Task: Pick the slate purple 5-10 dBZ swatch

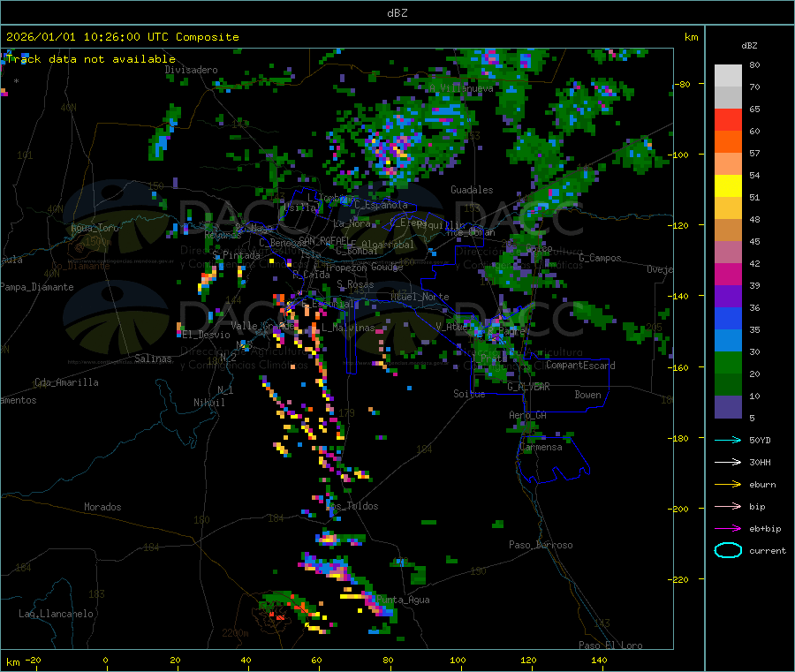Action: click(x=728, y=407)
